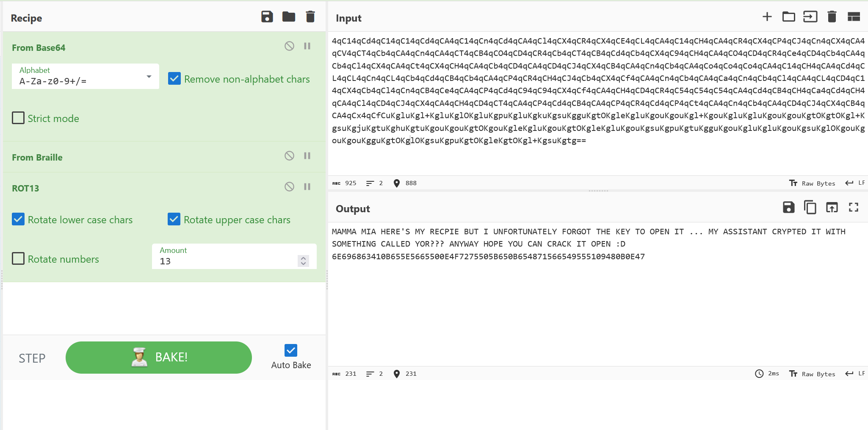
Task: Change input end-of-line sequence LF
Action: click(855, 183)
